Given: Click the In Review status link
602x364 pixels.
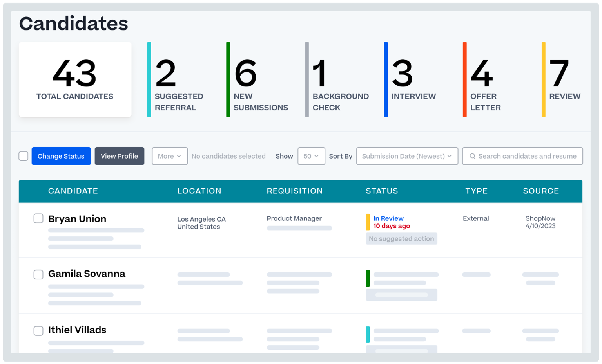Looking at the screenshot, I should pyautogui.click(x=388, y=218).
